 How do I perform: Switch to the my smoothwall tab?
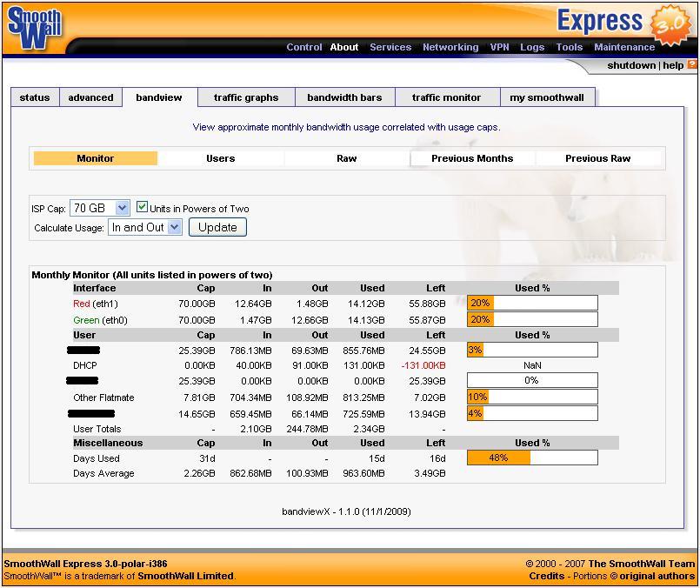point(547,97)
